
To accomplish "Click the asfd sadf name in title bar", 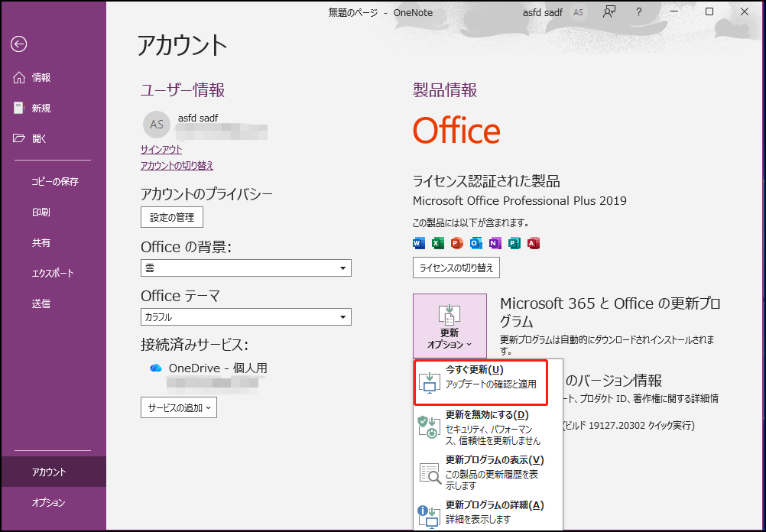I will 543,13.
